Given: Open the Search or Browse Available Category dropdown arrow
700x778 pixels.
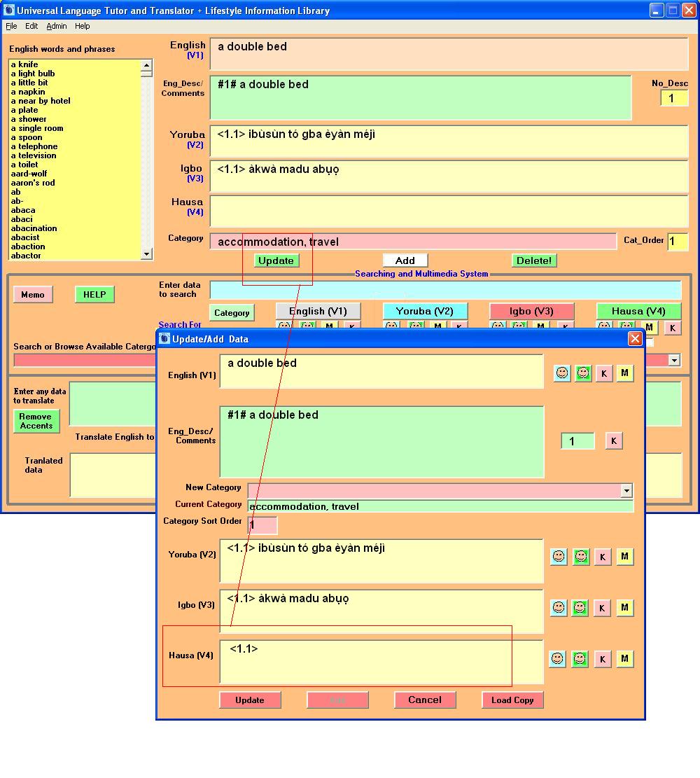Looking at the screenshot, I should click(674, 360).
